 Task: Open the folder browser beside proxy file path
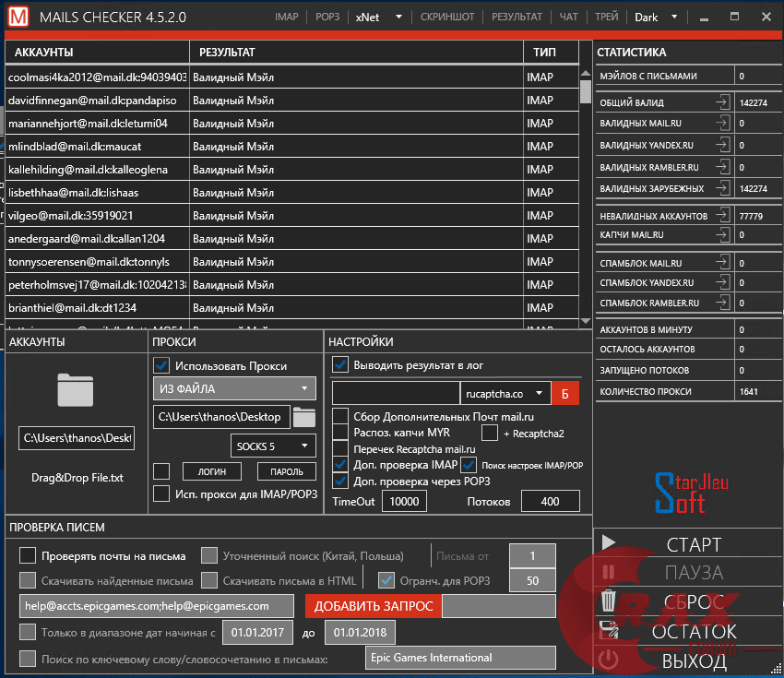click(304, 416)
